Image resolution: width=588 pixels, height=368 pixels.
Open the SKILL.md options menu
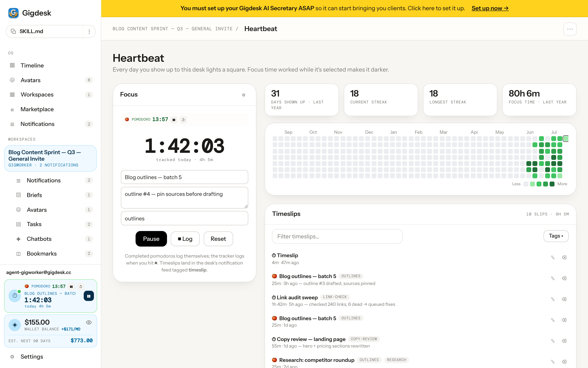point(89,31)
